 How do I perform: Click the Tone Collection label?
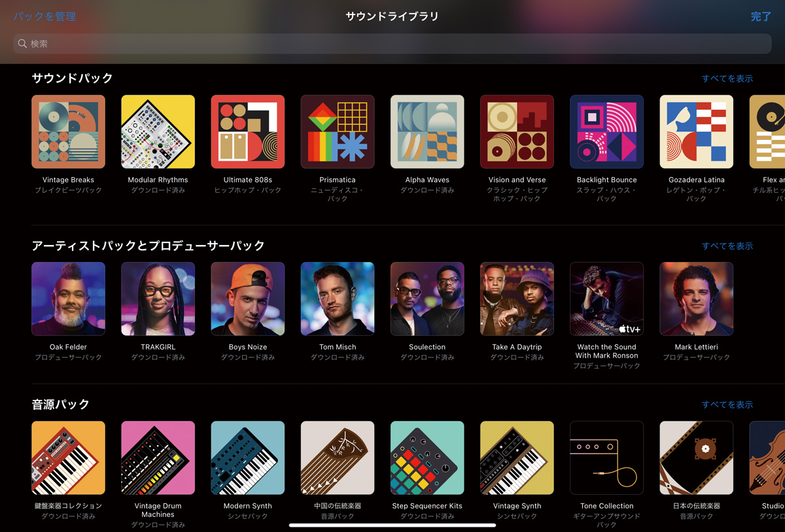tap(606, 506)
